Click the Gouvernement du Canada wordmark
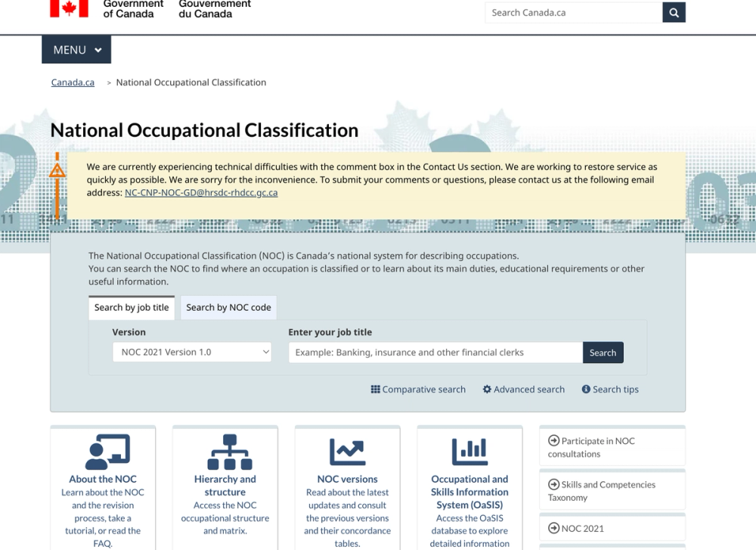 [x=215, y=8]
